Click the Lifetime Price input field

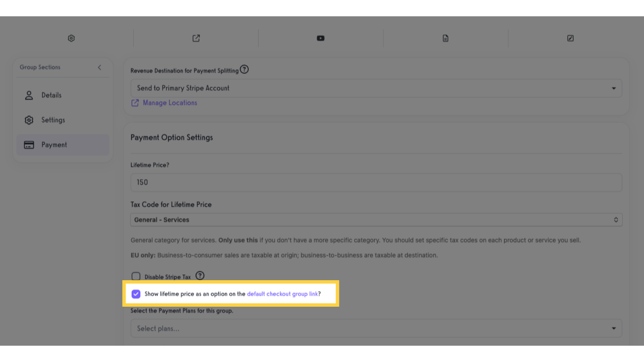pyautogui.click(x=376, y=182)
